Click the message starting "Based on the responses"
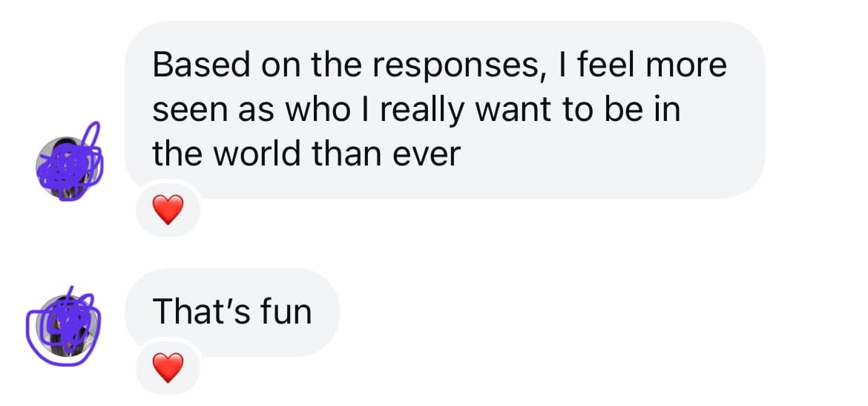Image resolution: width=868 pixels, height=406 pixels. click(444, 110)
